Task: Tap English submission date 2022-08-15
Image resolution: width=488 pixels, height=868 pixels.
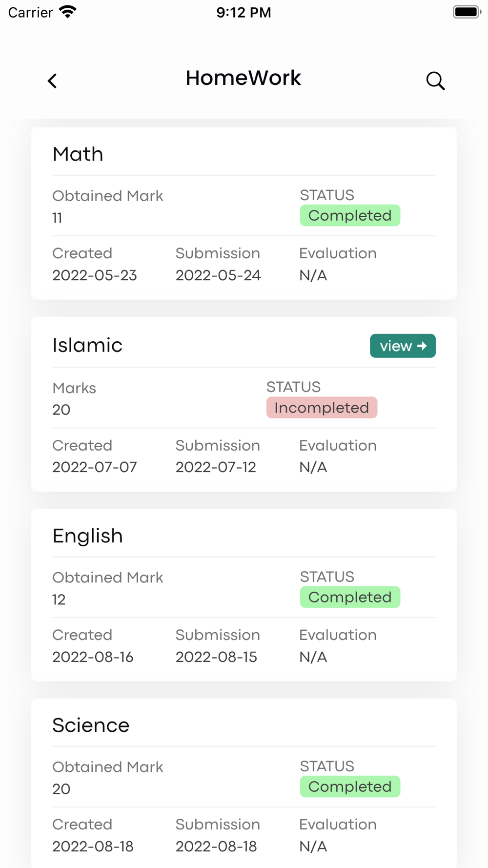Action: 216,657
